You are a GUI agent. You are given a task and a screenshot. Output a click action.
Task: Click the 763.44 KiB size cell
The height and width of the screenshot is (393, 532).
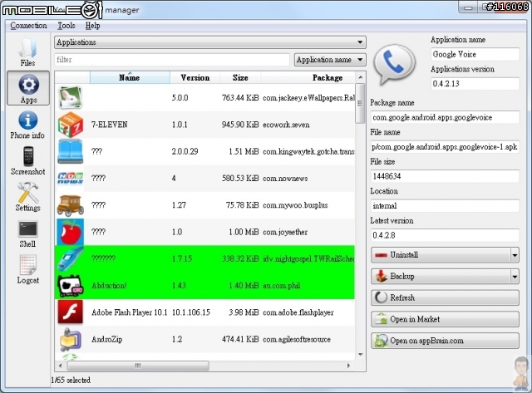pos(240,98)
